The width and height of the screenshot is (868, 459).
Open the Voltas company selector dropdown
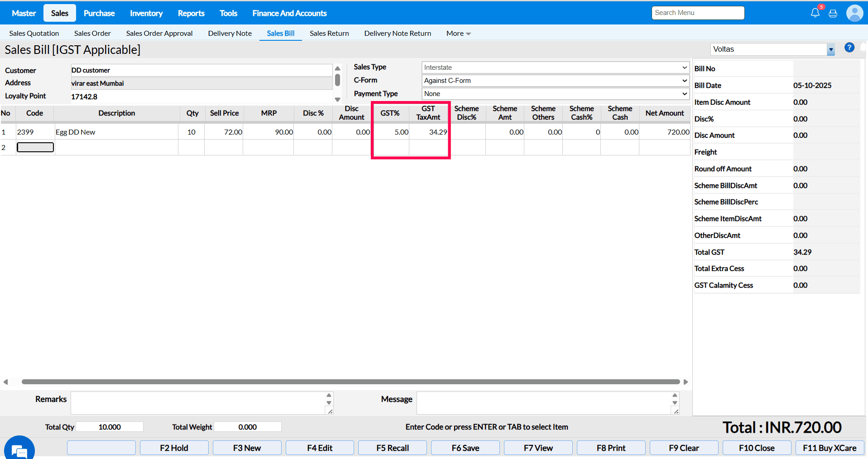click(830, 50)
